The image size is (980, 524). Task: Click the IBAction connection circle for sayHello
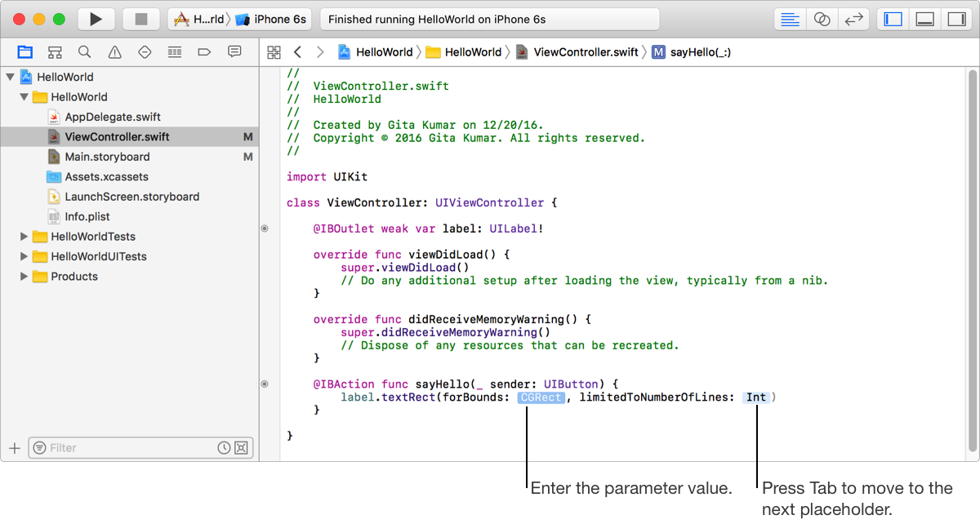click(x=264, y=384)
